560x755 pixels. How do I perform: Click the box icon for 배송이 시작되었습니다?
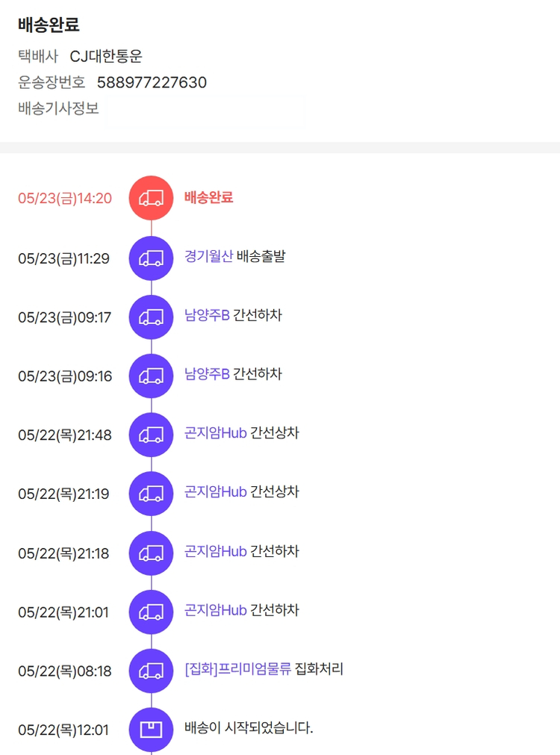(151, 729)
